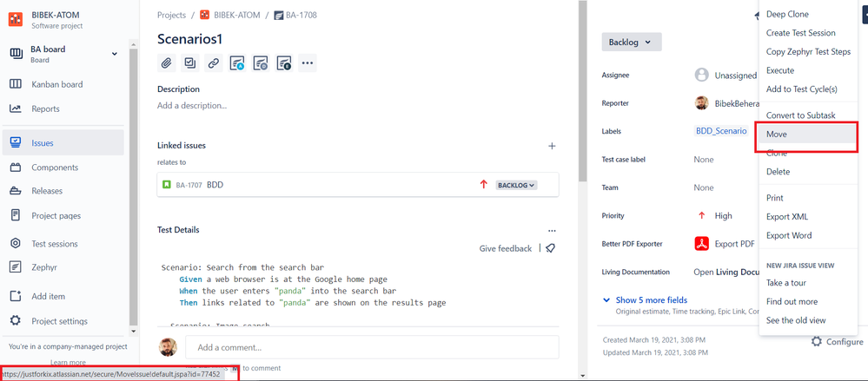Click Give feedback link
868x381 pixels.
click(x=506, y=249)
